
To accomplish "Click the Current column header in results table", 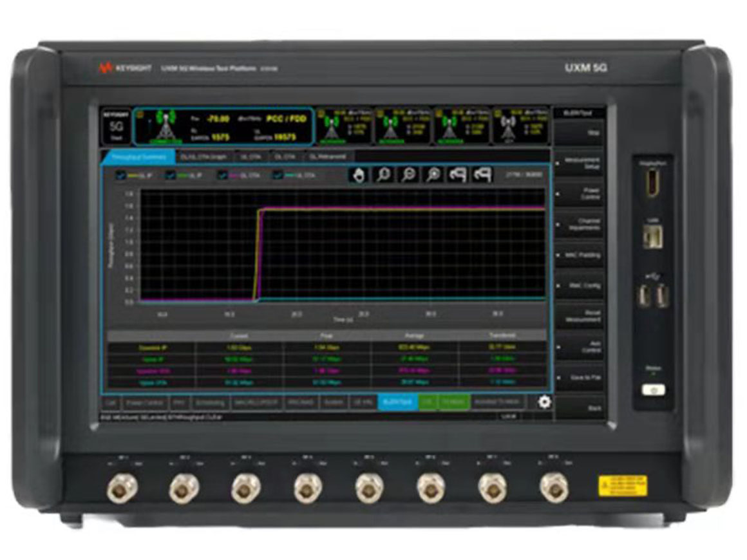I will coord(239,336).
